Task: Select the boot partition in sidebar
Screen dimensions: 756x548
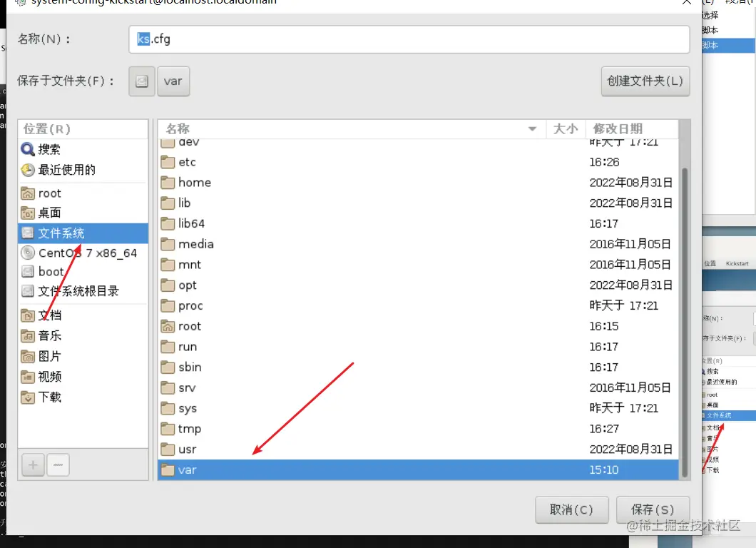Action: tap(50, 272)
